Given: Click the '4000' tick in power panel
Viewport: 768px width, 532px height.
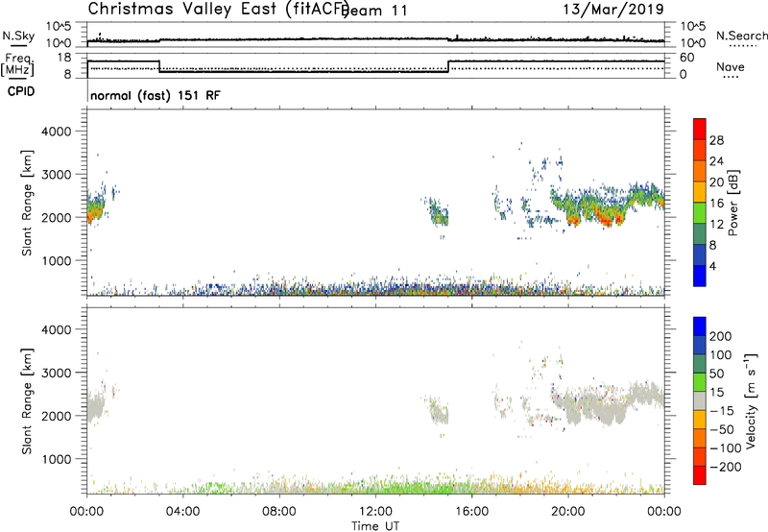Looking at the screenshot, I should 56,132.
